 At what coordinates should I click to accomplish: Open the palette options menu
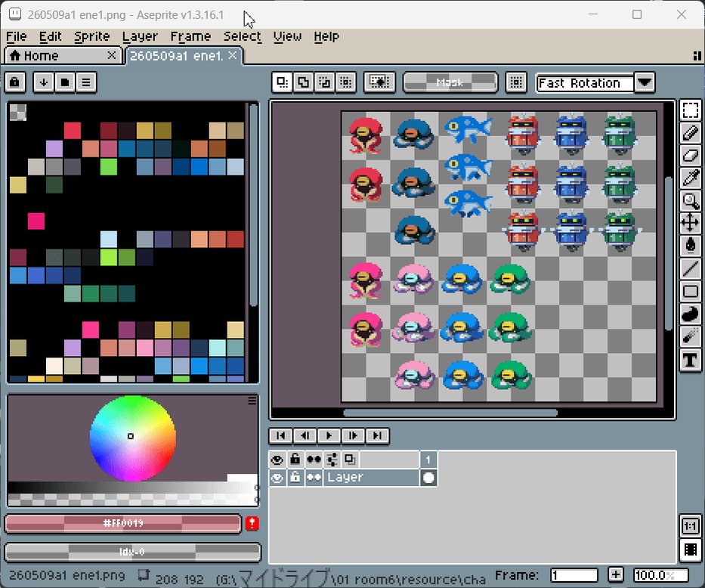point(86,82)
